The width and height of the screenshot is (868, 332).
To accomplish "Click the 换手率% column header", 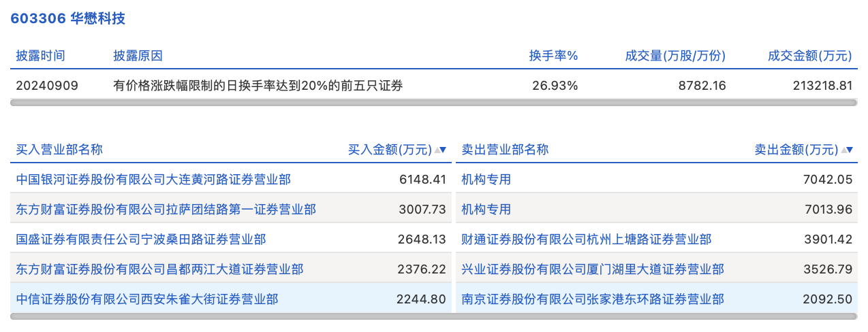I will click(x=553, y=56).
